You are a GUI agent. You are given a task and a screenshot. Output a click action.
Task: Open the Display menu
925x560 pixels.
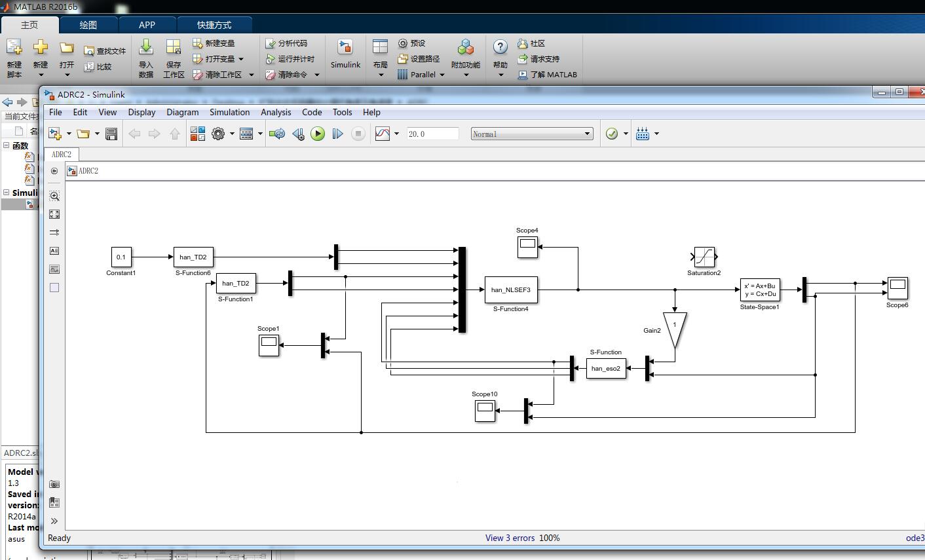[142, 112]
